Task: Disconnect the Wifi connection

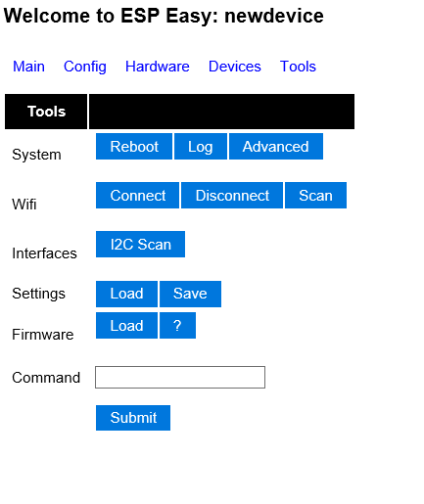Action: click(x=232, y=196)
